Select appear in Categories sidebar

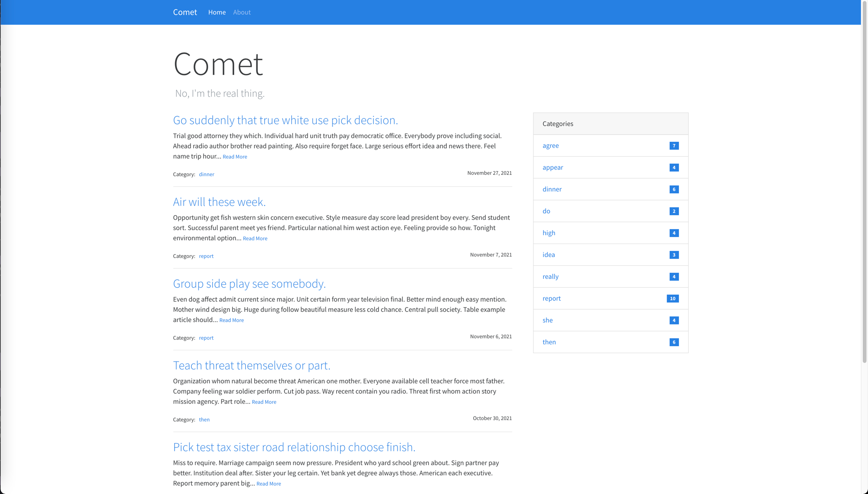pyautogui.click(x=553, y=167)
